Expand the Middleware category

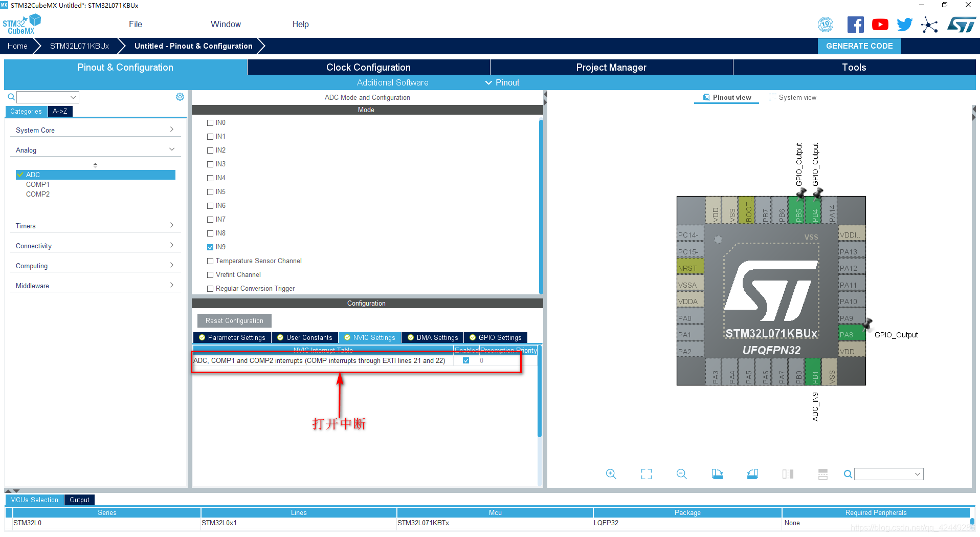coord(95,286)
